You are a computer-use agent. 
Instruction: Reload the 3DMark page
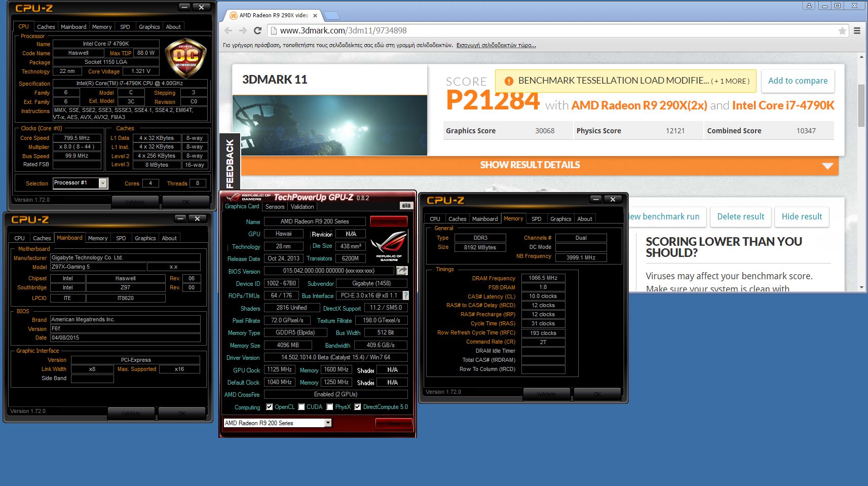tap(257, 30)
